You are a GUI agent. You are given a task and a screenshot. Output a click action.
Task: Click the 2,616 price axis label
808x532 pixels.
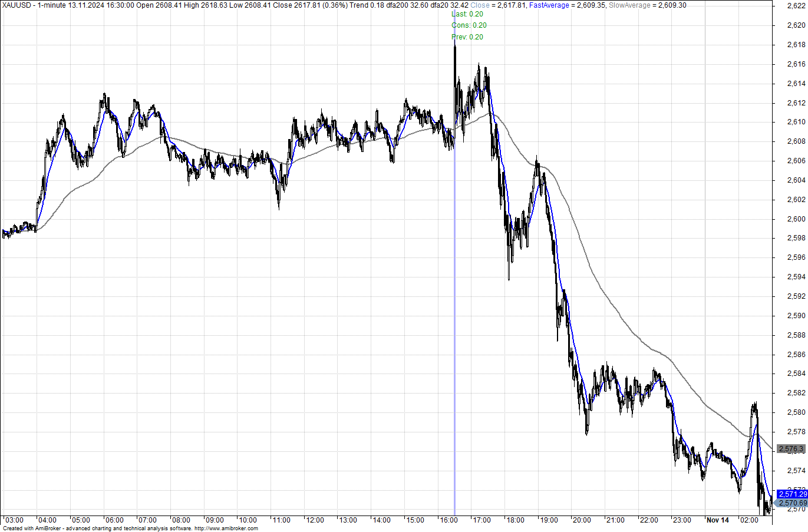click(x=796, y=64)
